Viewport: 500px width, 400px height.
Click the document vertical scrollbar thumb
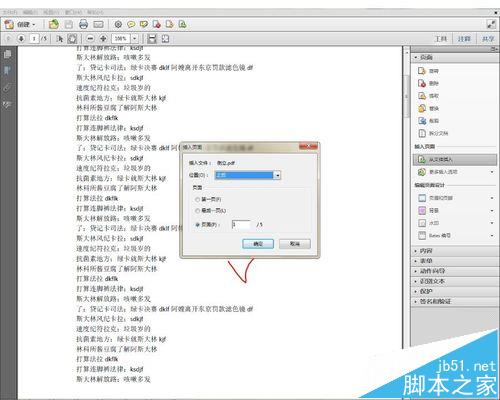pos(407,96)
